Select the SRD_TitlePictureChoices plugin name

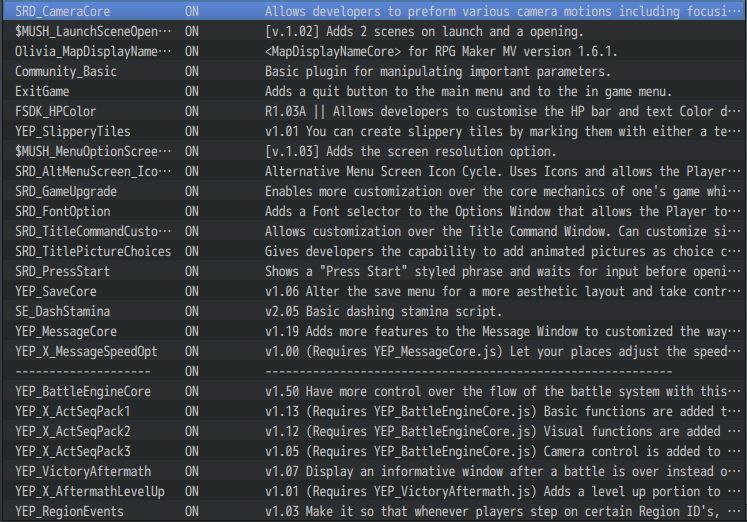pyautogui.click(x=93, y=252)
